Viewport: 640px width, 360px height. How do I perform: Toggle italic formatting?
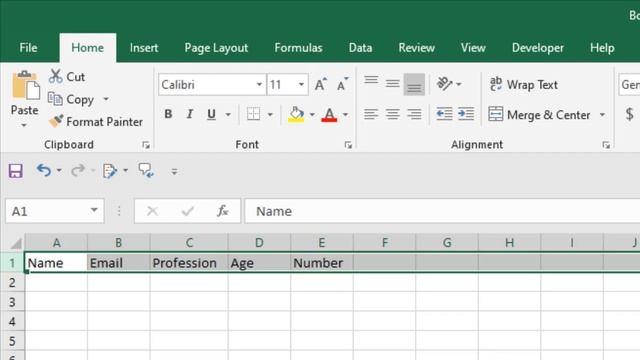point(189,114)
